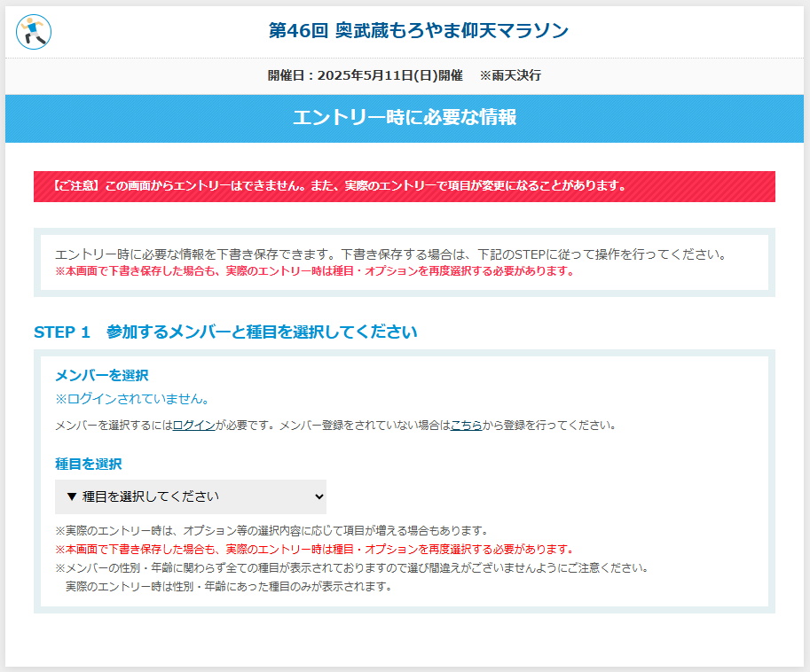Click the red 【ご注意】 warning banner text
The height and width of the screenshot is (672, 810).
(339, 186)
